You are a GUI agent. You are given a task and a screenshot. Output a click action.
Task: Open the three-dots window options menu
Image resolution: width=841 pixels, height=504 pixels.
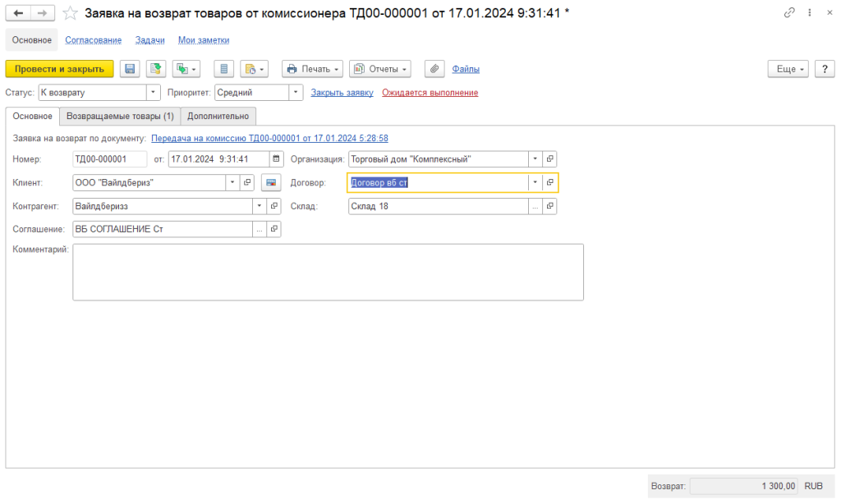(809, 12)
